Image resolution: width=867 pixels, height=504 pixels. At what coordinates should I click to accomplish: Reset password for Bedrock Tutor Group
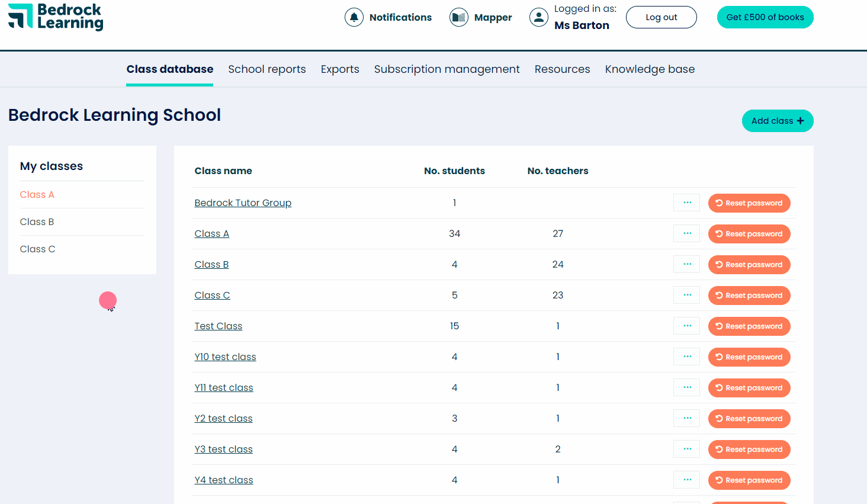(x=749, y=203)
